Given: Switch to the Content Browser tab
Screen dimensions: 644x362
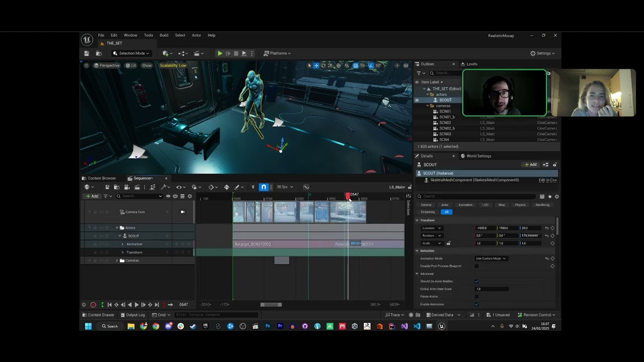Looking at the screenshot, I should click(x=101, y=178).
